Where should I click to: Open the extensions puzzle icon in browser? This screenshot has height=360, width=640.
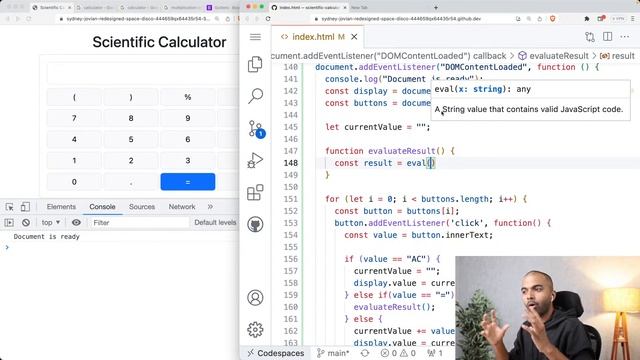[587, 19]
